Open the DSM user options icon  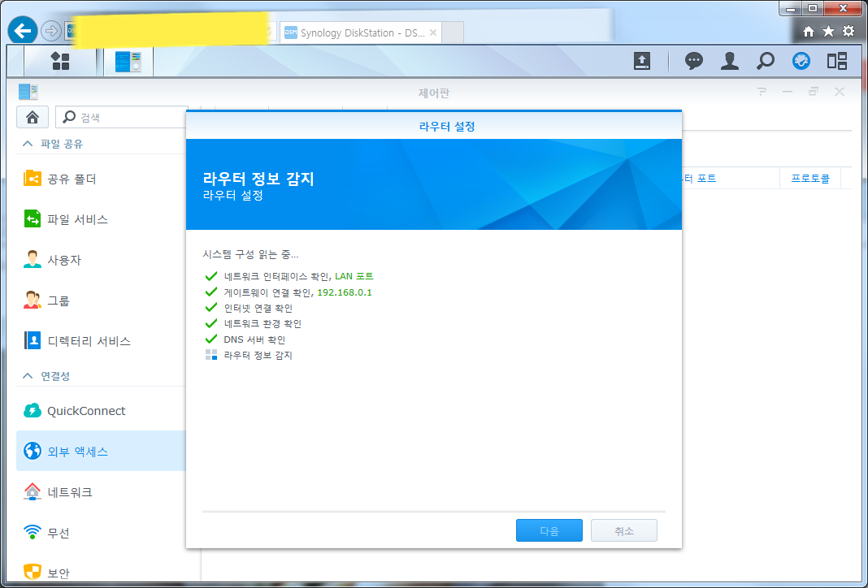click(729, 61)
